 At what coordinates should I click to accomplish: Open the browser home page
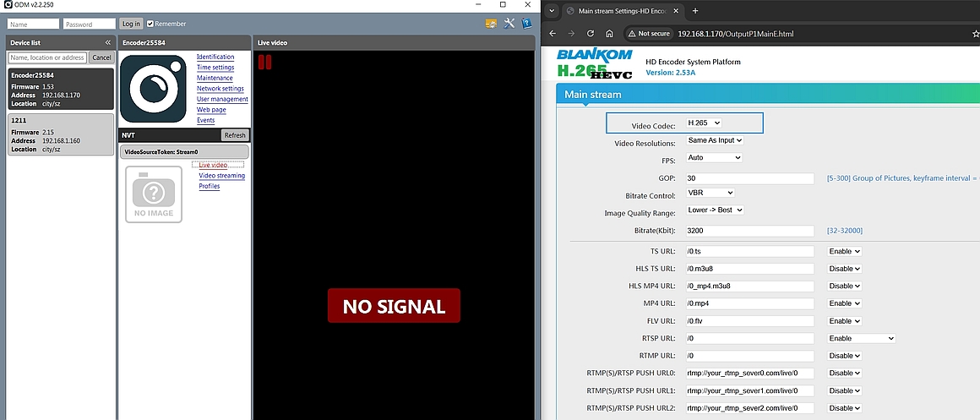coord(609,34)
